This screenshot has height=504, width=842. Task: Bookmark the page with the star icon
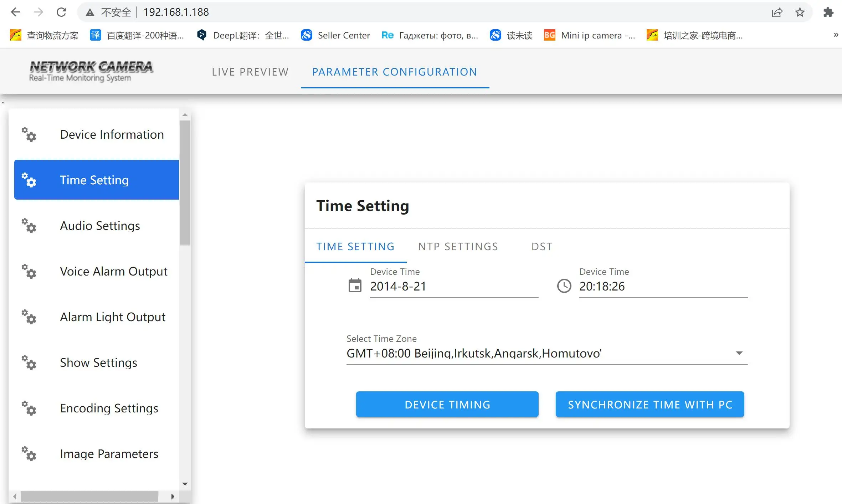800,12
